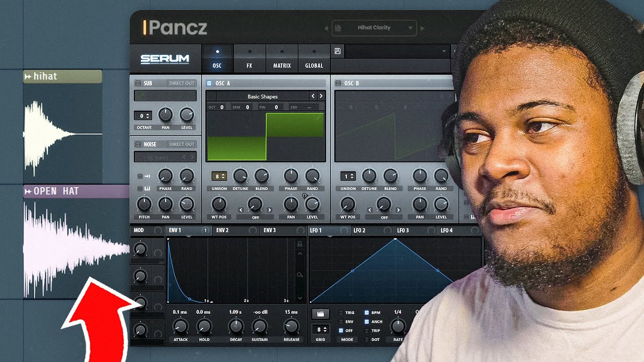Enable OSC B power toggle
Viewport: 644px width, 362px height.
click(339, 83)
